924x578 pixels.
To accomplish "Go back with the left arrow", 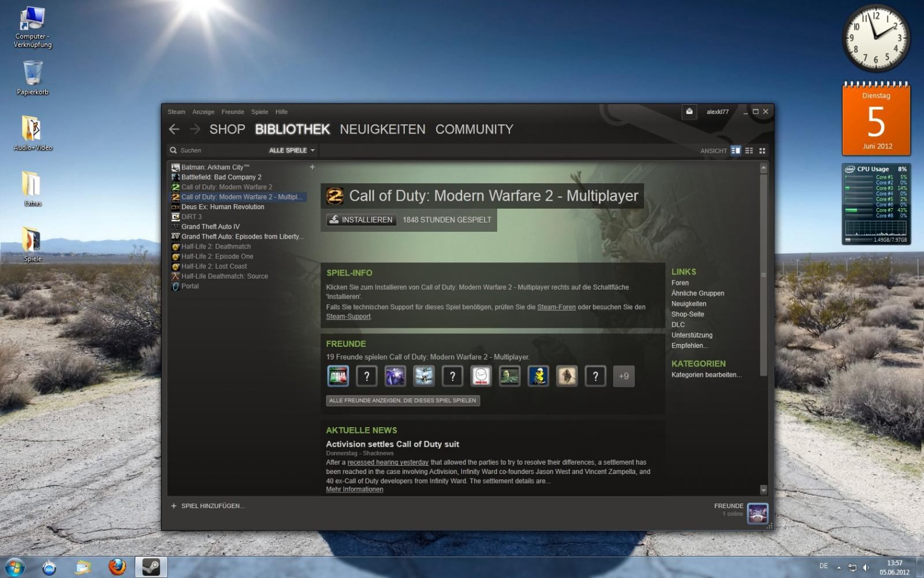I will [x=174, y=129].
